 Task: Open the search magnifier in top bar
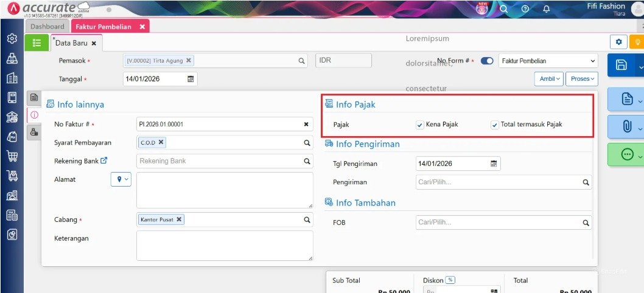pyautogui.click(x=504, y=9)
